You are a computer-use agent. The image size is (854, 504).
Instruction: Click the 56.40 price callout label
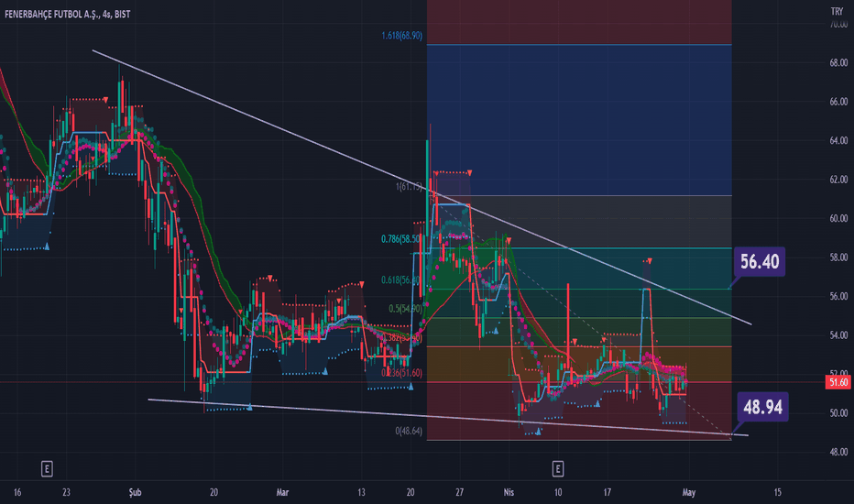tap(760, 261)
